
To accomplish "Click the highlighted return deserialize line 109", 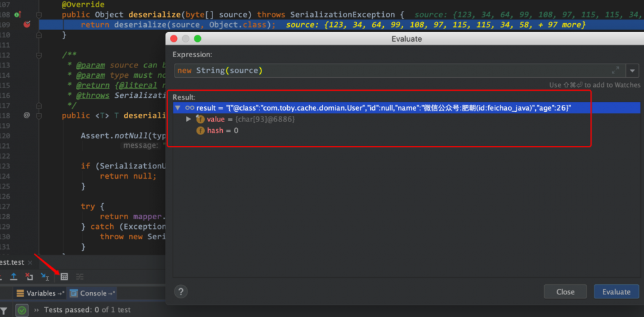I will 178,24.
